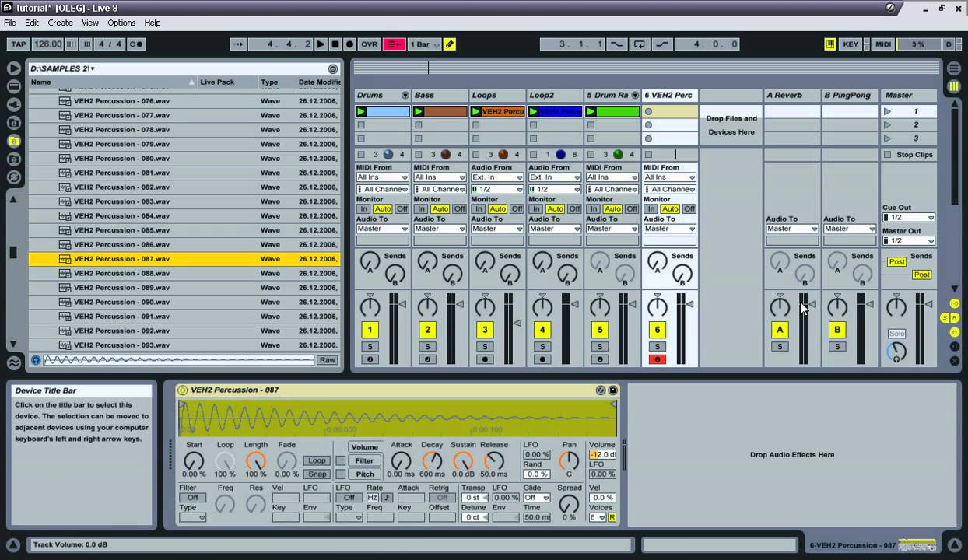The image size is (968, 560).
Task: Unfold the Drums track title arrow
Action: pos(405,95)
